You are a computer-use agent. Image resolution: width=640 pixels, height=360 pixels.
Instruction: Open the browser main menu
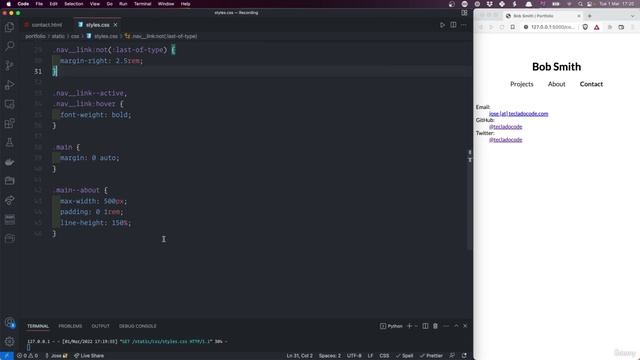pos(633,27)
